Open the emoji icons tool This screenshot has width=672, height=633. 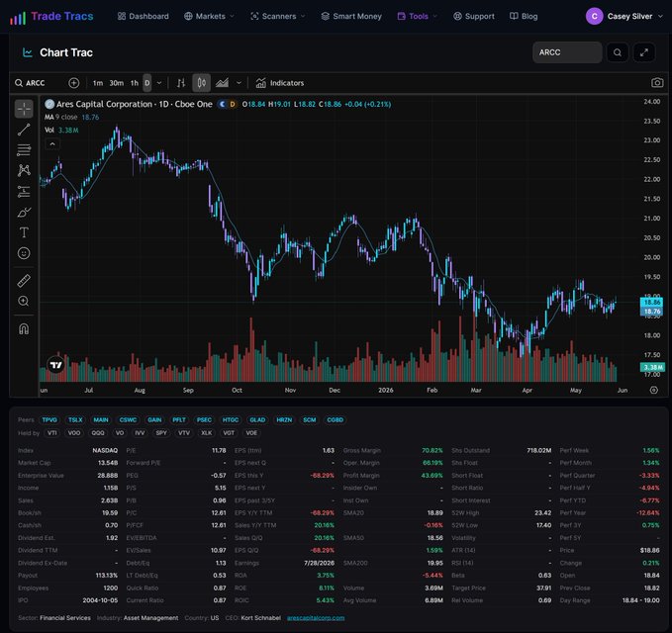tap(24, 253)
